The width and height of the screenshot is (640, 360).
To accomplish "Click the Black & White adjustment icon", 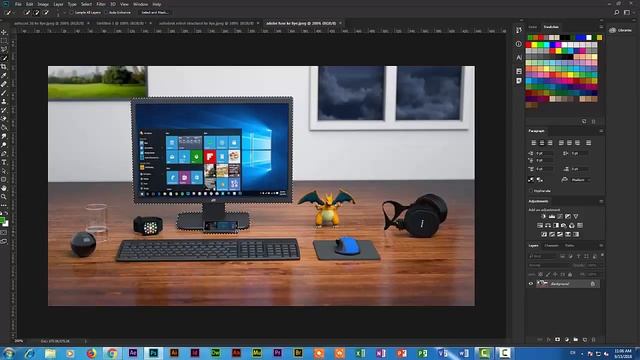I will point(556,225).
